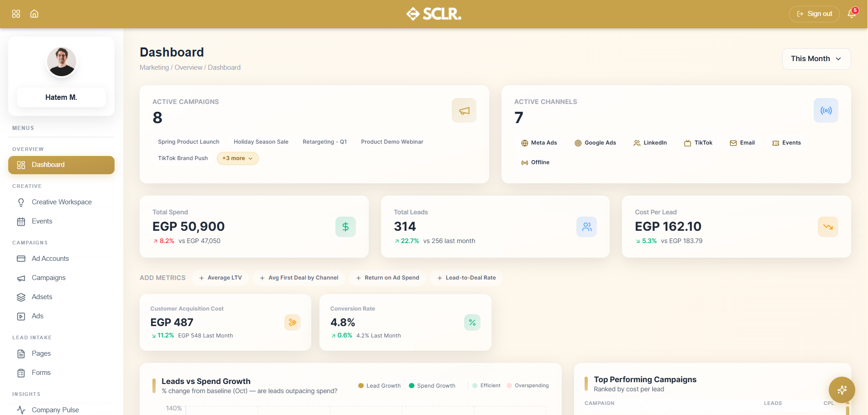Viewport: 868px width, 415px height.
Task: Click the Marketing breadcrumb link
Action: 154,67
